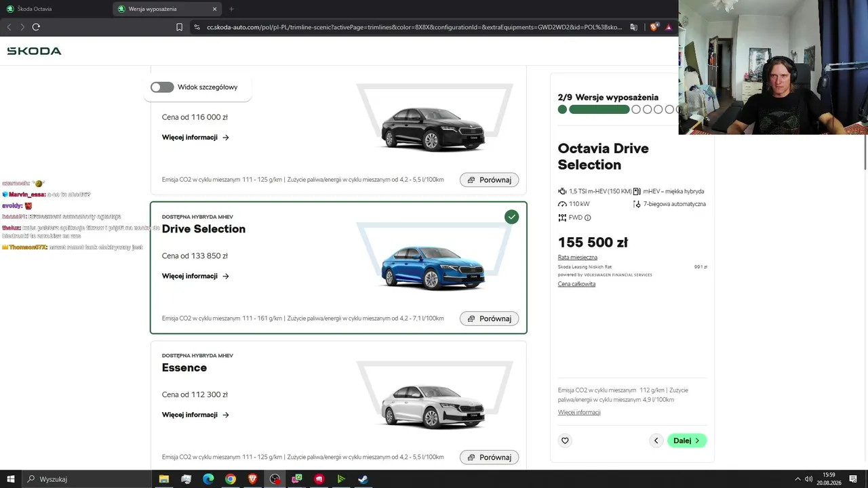Toggle the Widok szczegółowy switch
Screen dimensions: 868x488
162,87
